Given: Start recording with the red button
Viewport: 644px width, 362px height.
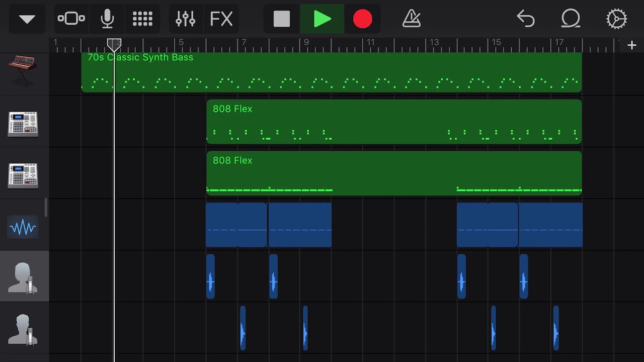Looking at the screenshot, I should (362, 19).
